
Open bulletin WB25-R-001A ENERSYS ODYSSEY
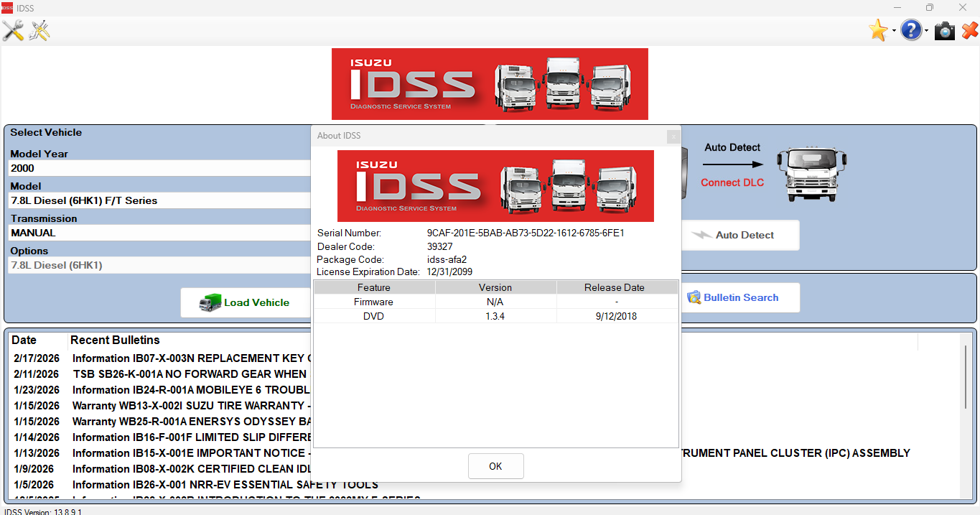[x=191, y=422]
